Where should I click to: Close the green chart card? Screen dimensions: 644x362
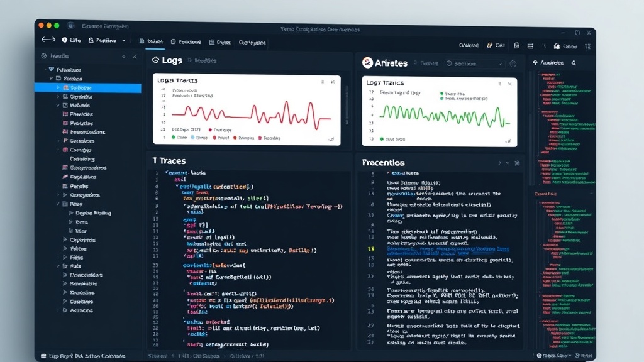(509, 84)
